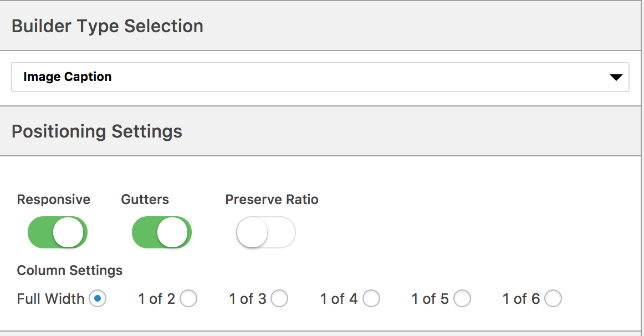Click the "1 of 6" label text
Screen dimensions: 644x336
[x=521, y=299]
